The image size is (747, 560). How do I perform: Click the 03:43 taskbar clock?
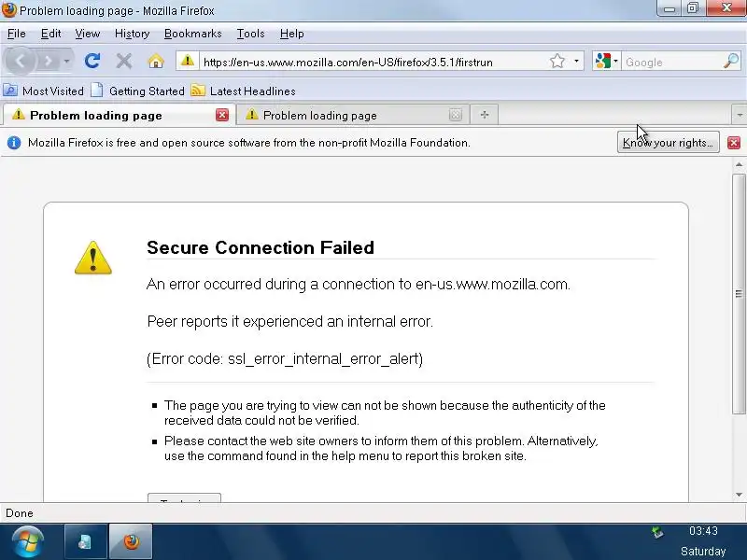pyautogui.click(x=703, y=530)
